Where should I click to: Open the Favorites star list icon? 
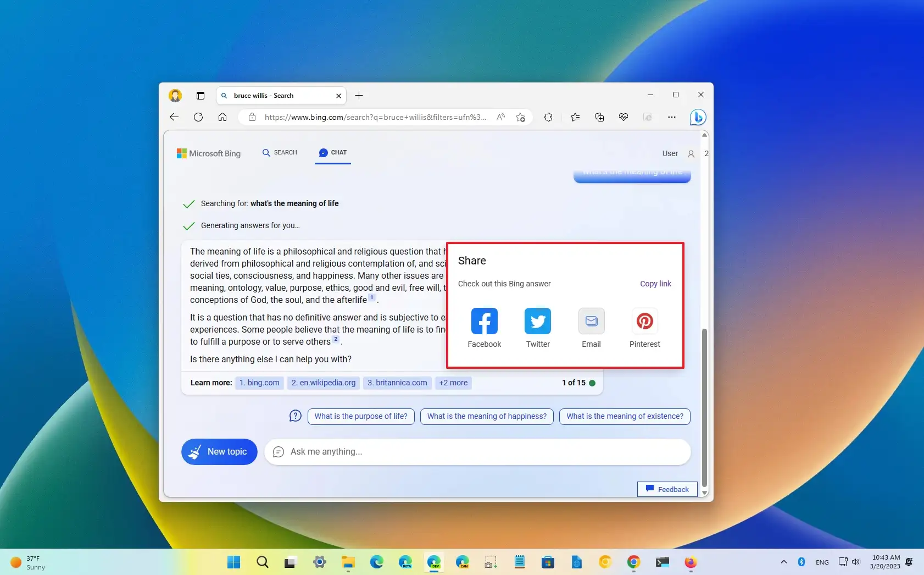pos(575,117)
